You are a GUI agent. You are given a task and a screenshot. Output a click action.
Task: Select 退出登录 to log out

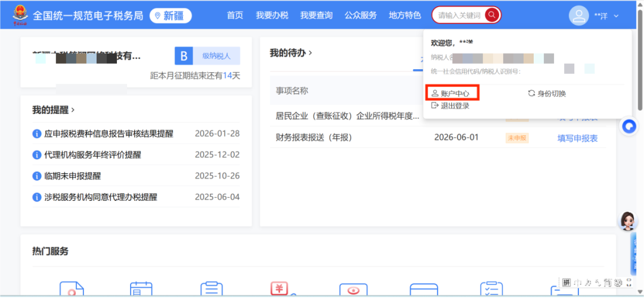pyautogui.click(x=450, y=106)
